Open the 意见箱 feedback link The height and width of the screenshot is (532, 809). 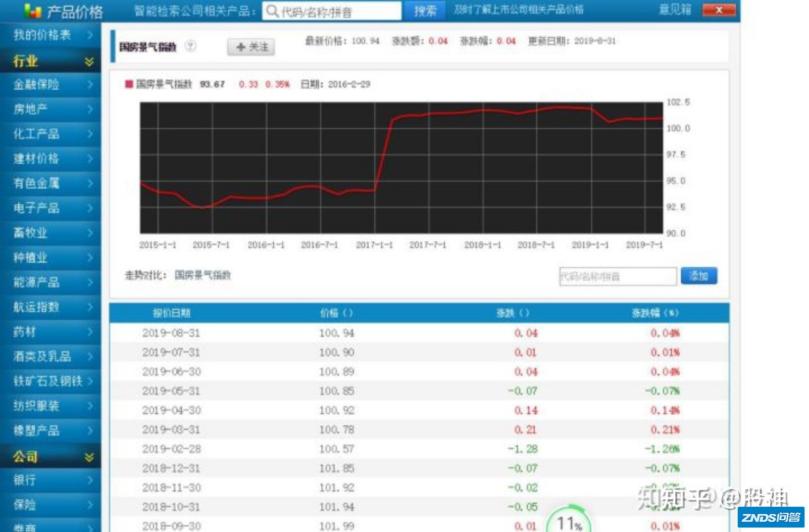coord(675,9)
